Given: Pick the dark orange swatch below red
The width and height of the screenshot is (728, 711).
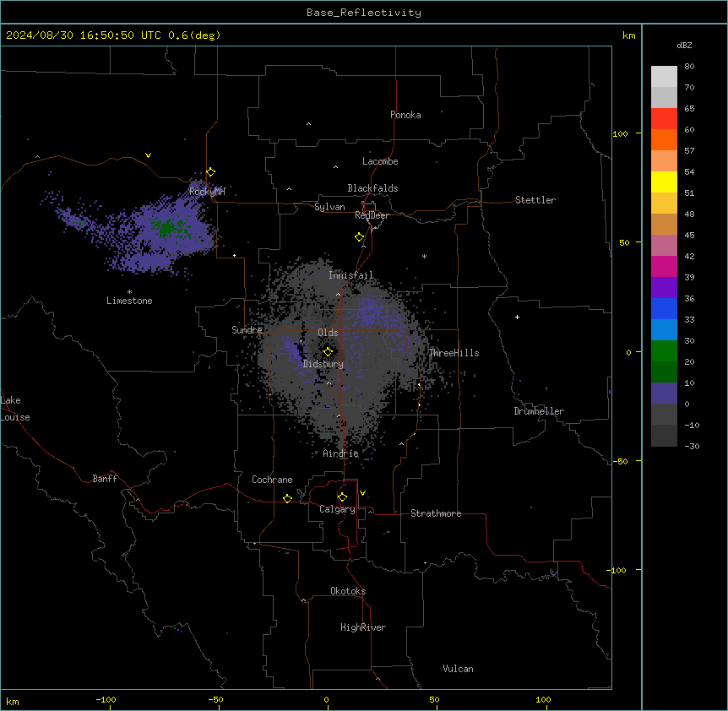Looking at the screenshot, I should (x=664, y=139).
